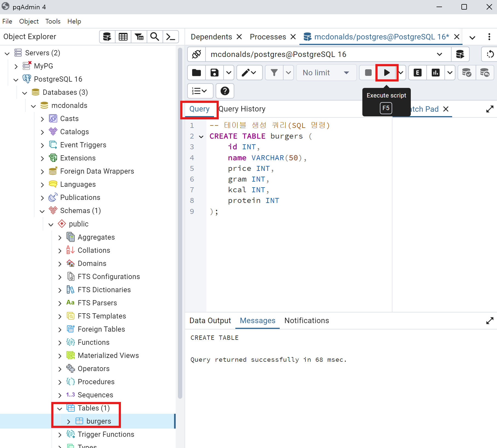Viewport: 497px width, 448px height.
Task: Open the save options dropdown arrow
Action: 229,73
